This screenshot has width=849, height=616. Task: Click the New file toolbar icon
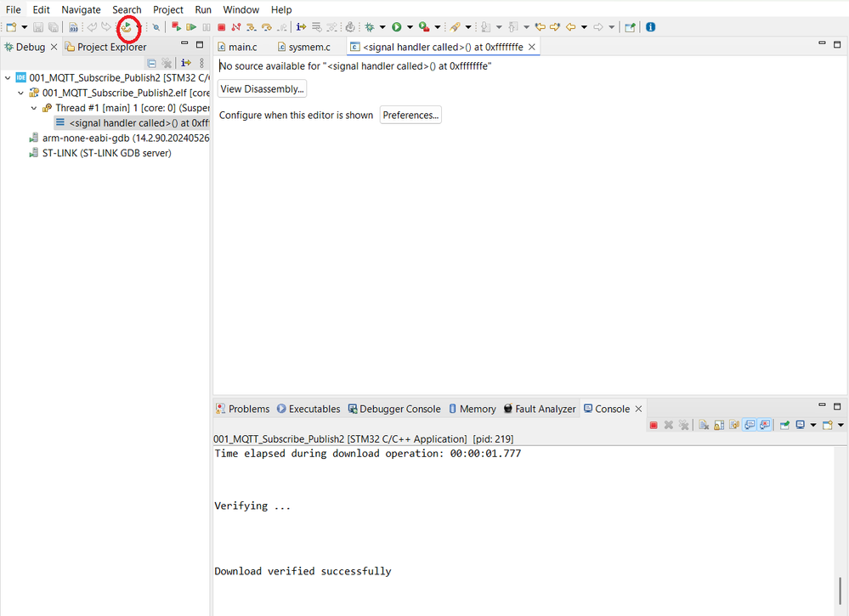(x=11, y=27)
